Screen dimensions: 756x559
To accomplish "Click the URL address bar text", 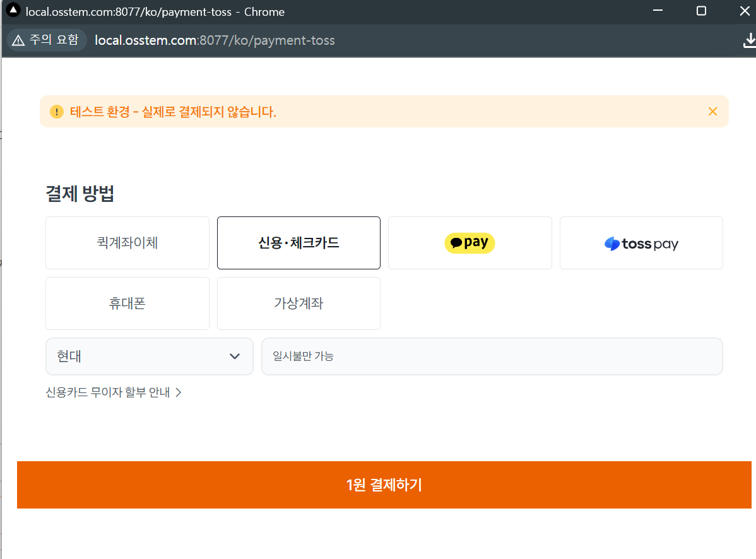I will point(215,40).
